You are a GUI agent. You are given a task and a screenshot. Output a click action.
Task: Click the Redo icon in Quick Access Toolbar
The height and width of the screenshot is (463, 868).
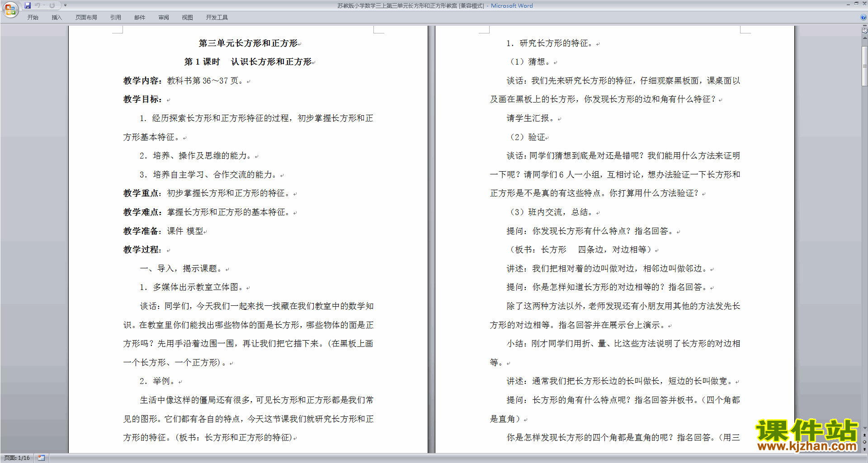point(52,5)
